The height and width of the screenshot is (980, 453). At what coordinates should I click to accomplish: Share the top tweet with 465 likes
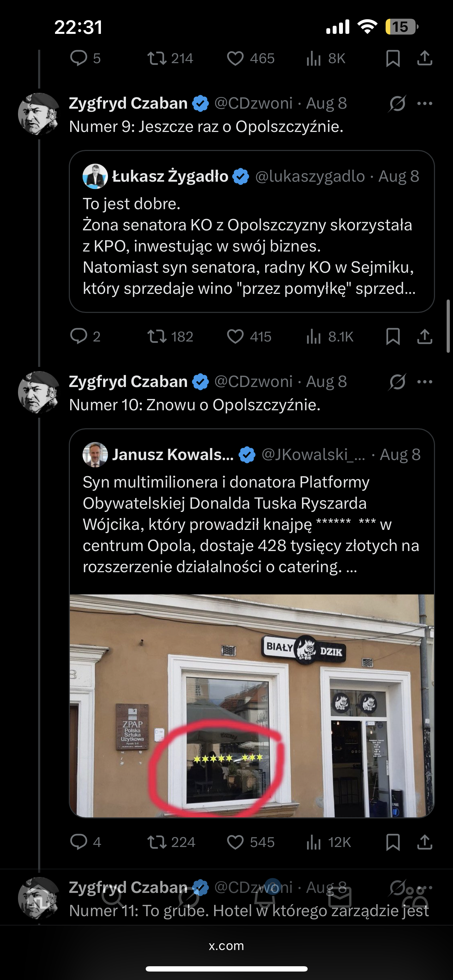click(424, 58)
